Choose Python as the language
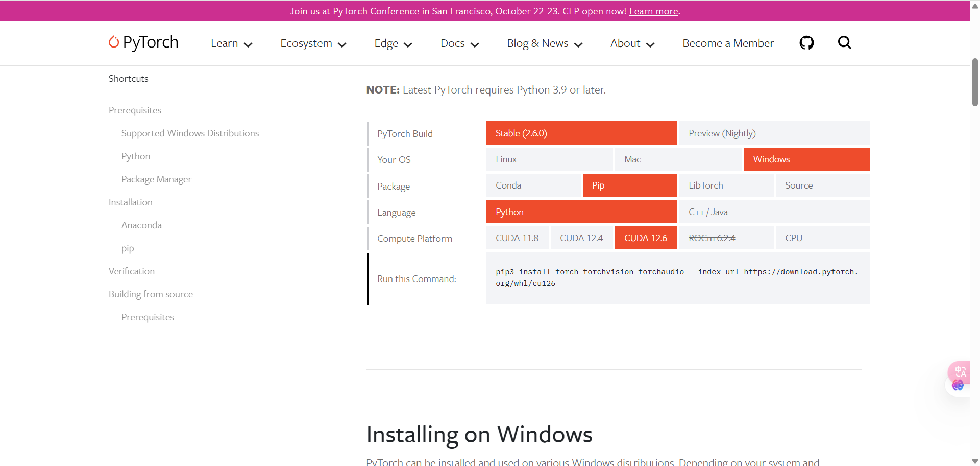Image resolution: width=980 pixels, height=466 pixels. pyautogui.click(x=581, y=212)
